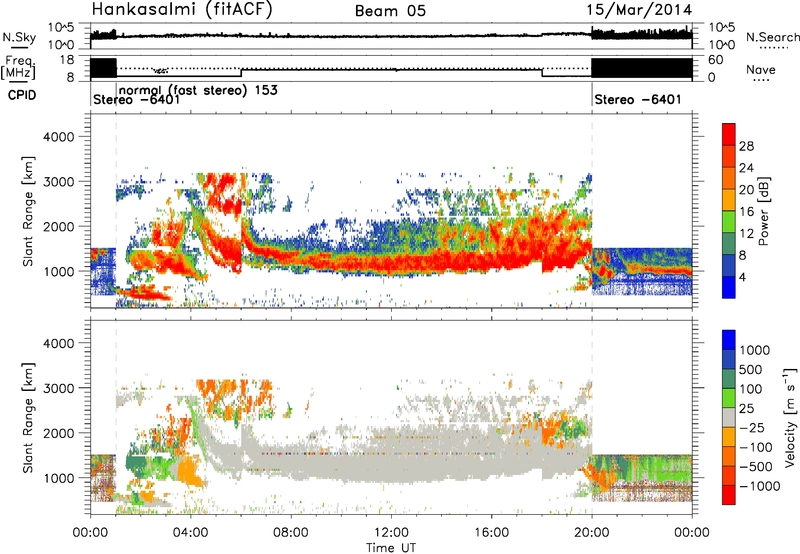Pick the blue top segment of Velocity colorbar
The image size is (800, 554).
click(729, 340)
